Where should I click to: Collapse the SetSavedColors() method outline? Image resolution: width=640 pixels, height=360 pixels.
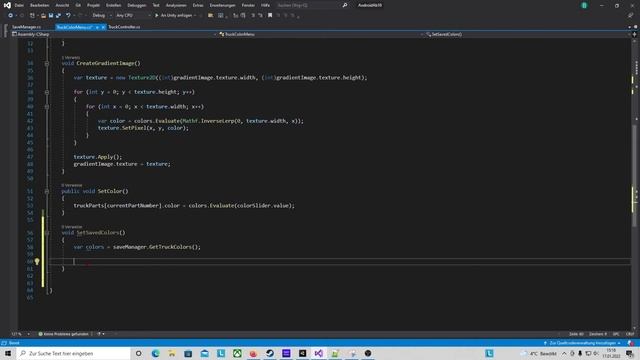[x=47, y=233]
